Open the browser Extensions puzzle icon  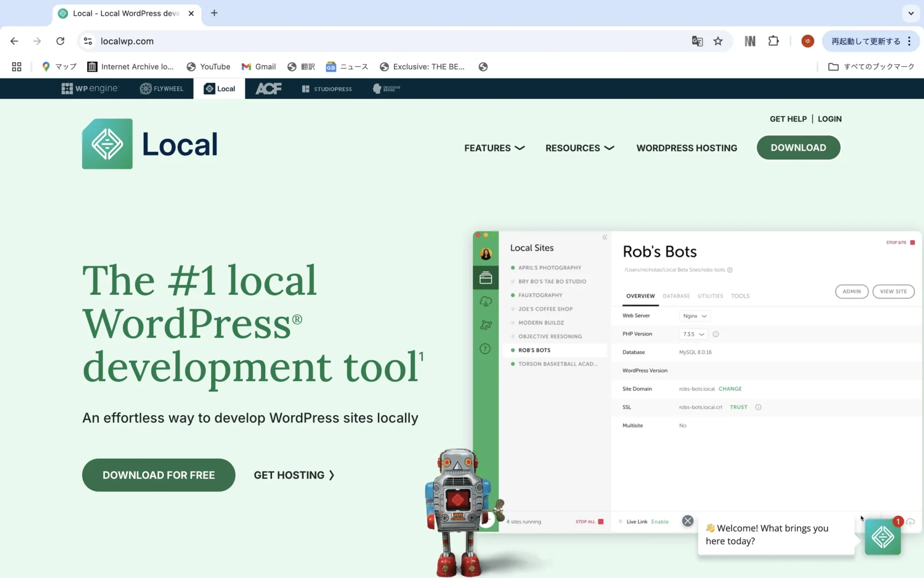[x=773, y=41]
